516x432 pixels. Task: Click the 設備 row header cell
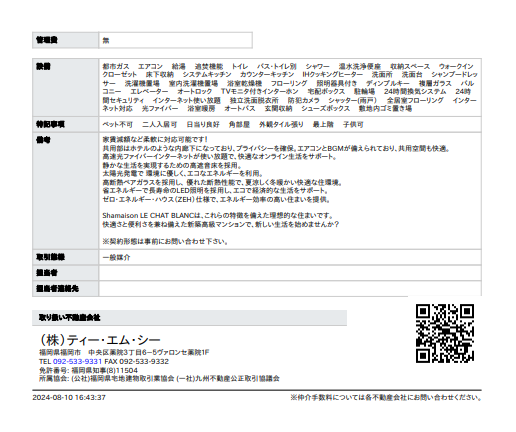pos(65,87)
